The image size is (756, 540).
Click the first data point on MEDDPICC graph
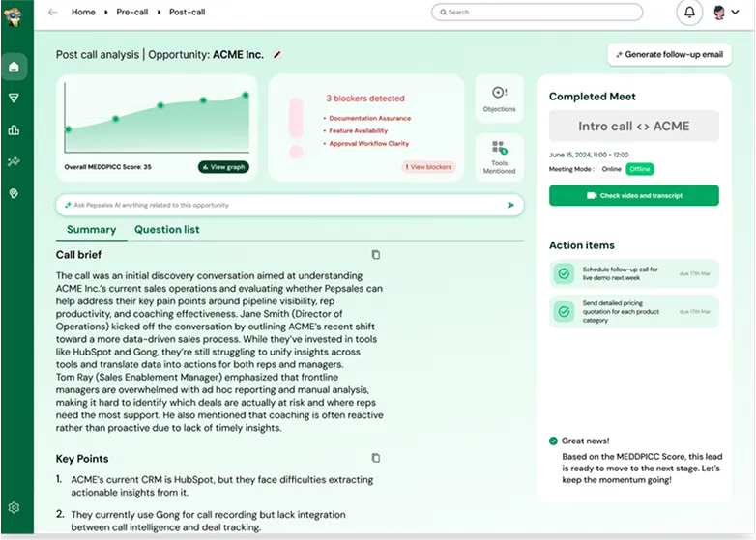[69, 129]
